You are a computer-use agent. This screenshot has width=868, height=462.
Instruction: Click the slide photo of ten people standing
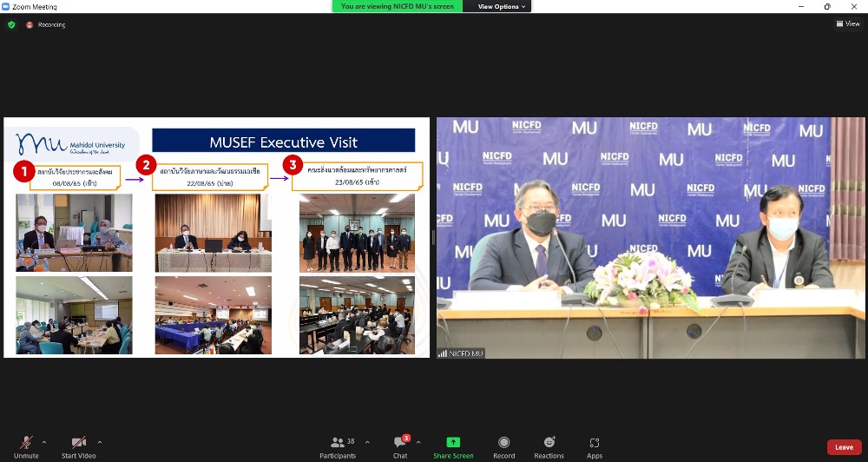pos(357,233)
